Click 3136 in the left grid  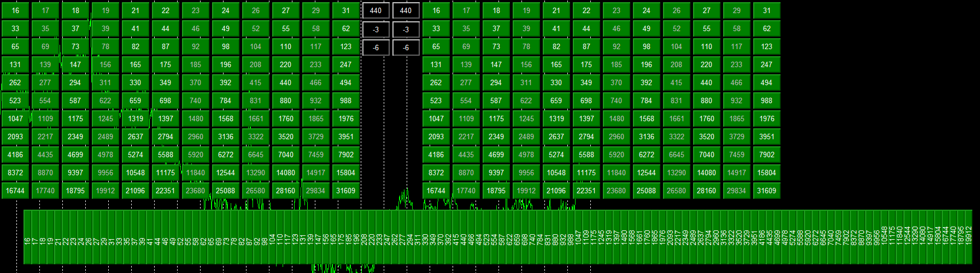226,136
